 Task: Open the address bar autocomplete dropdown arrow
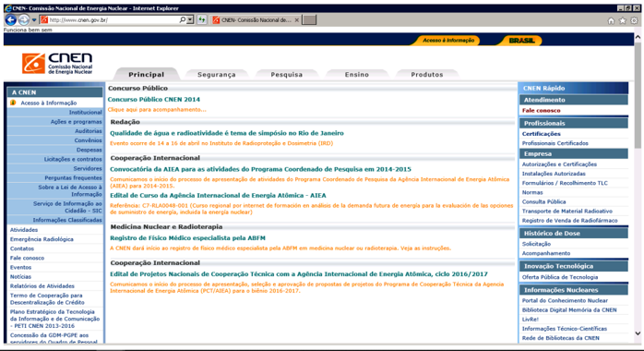[190, 19]
